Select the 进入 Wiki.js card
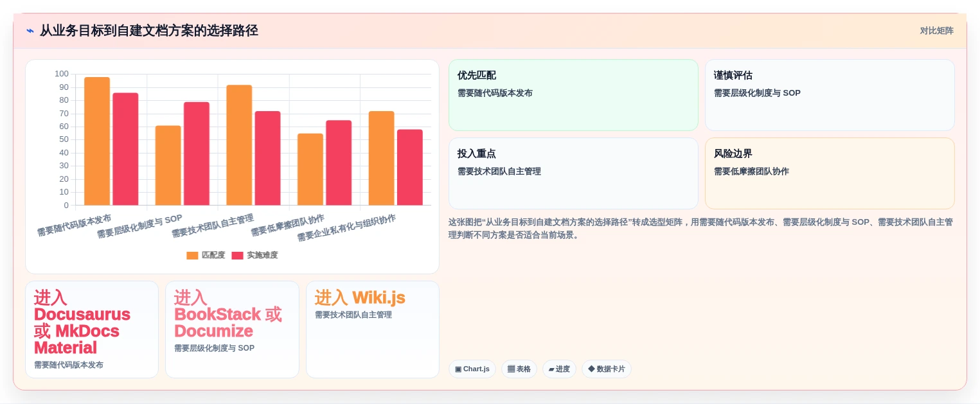This screenshot has height=404, width=980. (x=373, y=329)
